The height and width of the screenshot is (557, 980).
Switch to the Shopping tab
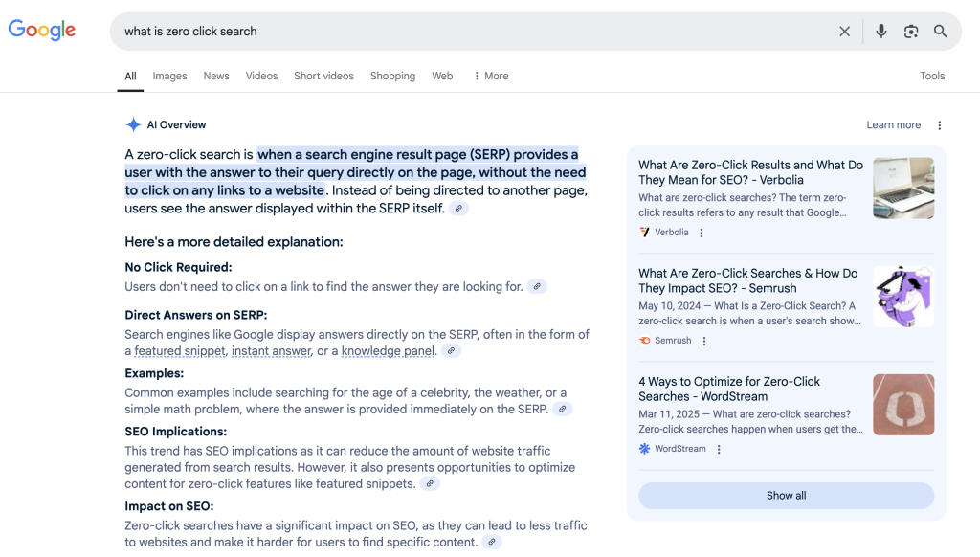(392, 76)
